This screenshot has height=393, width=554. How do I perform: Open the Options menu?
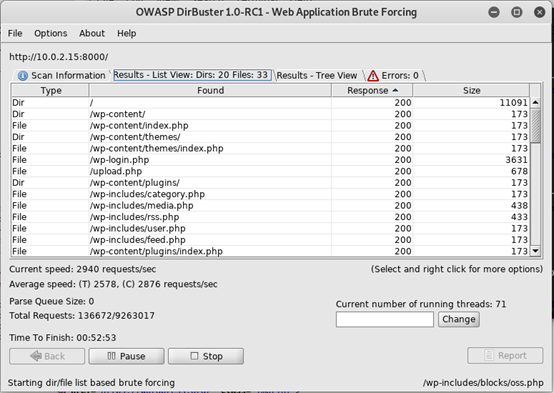pos(51,33)
